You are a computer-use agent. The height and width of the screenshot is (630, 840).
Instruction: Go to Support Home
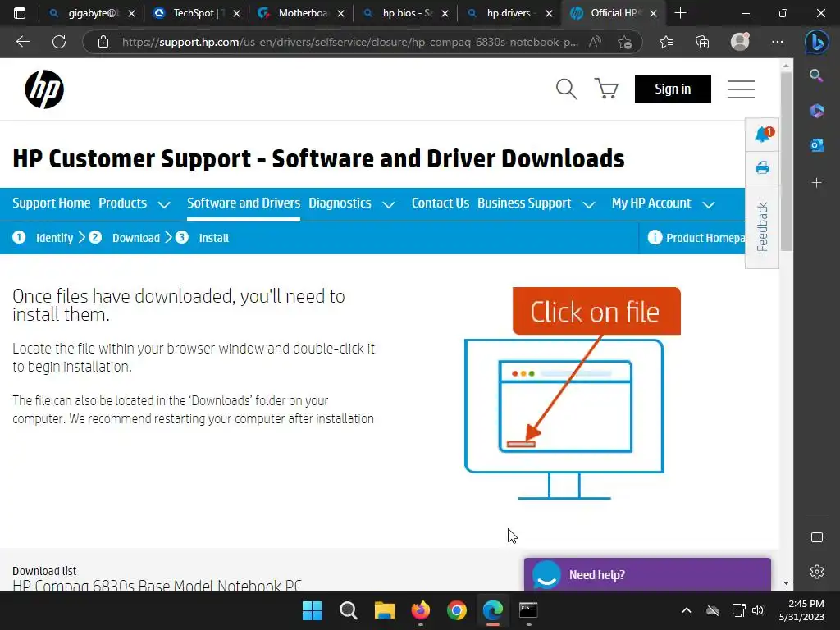(x=52, y=203)
